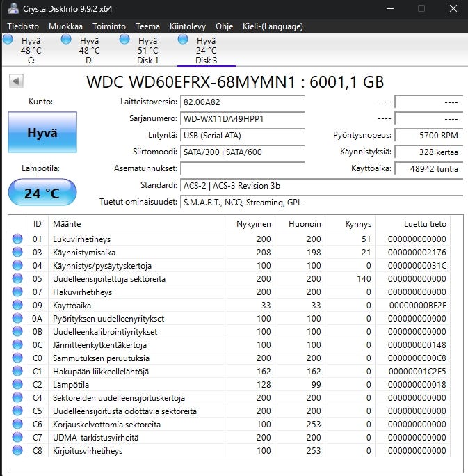Click the SATA/300 | SATA/600 transfer mode field
Viewport: 468px width, 476px height.
242,152
